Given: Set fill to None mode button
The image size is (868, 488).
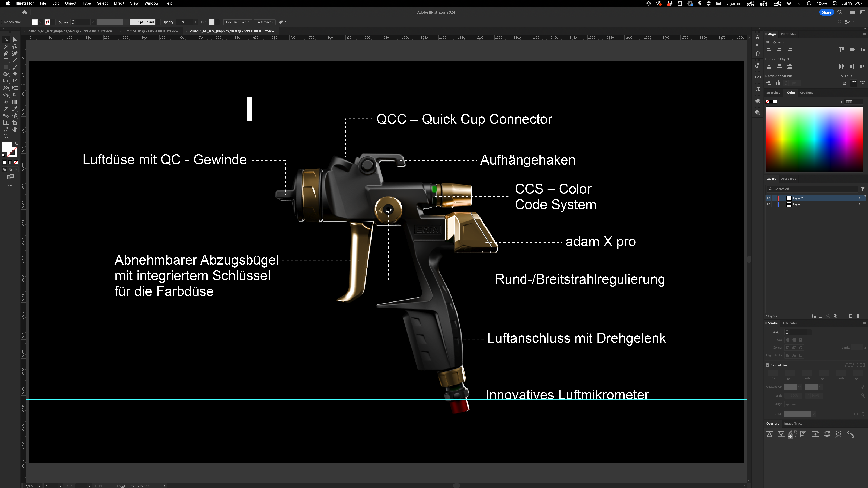Looking at the screenshot, I should pos(16,162).
